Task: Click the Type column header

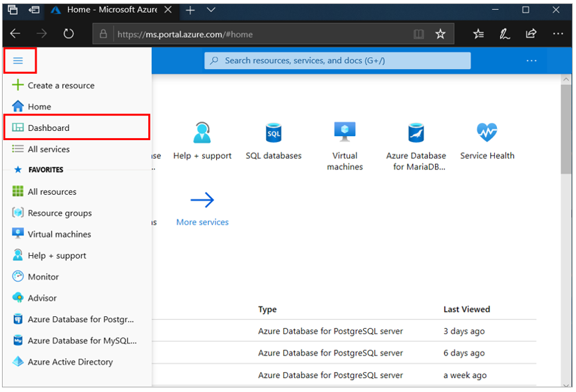Action: (267, 310)
